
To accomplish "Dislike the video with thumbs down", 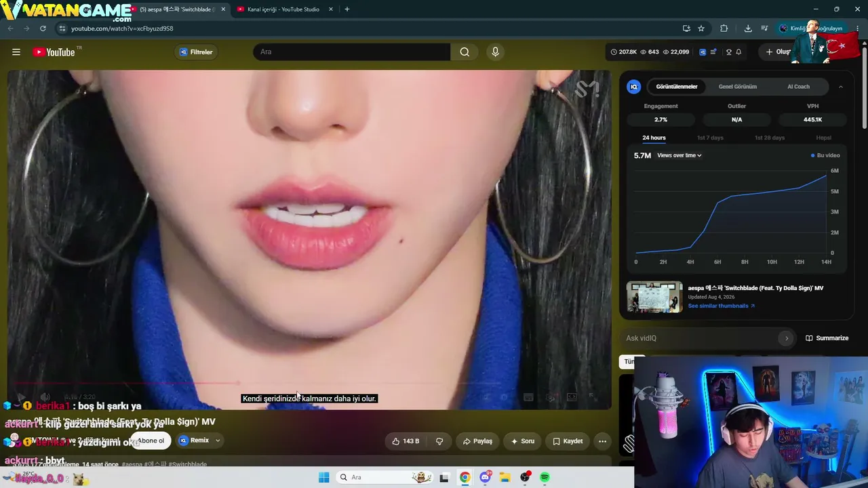I will [439, 441].
